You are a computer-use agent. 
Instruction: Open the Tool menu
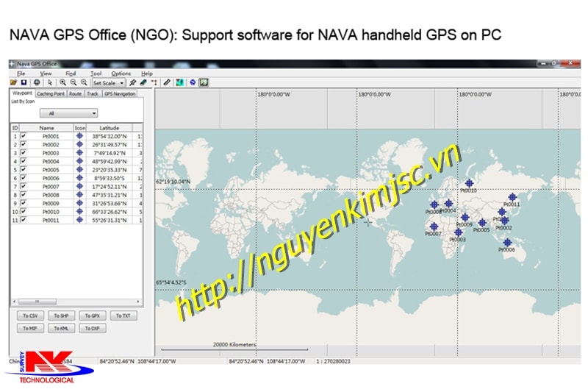[x=96, y=74]
